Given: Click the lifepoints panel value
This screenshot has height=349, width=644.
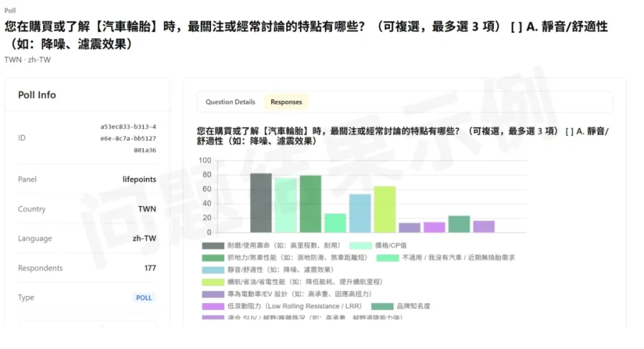Looking at the screenshot, I should [140, 179].
